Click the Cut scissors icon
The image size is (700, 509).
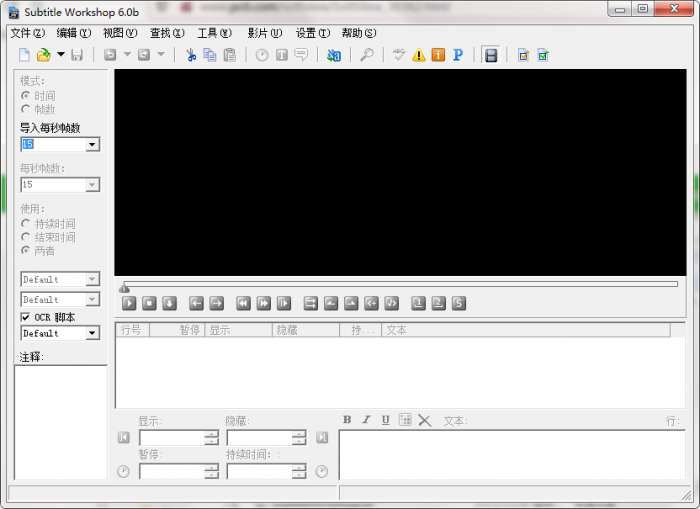point(191,55)
